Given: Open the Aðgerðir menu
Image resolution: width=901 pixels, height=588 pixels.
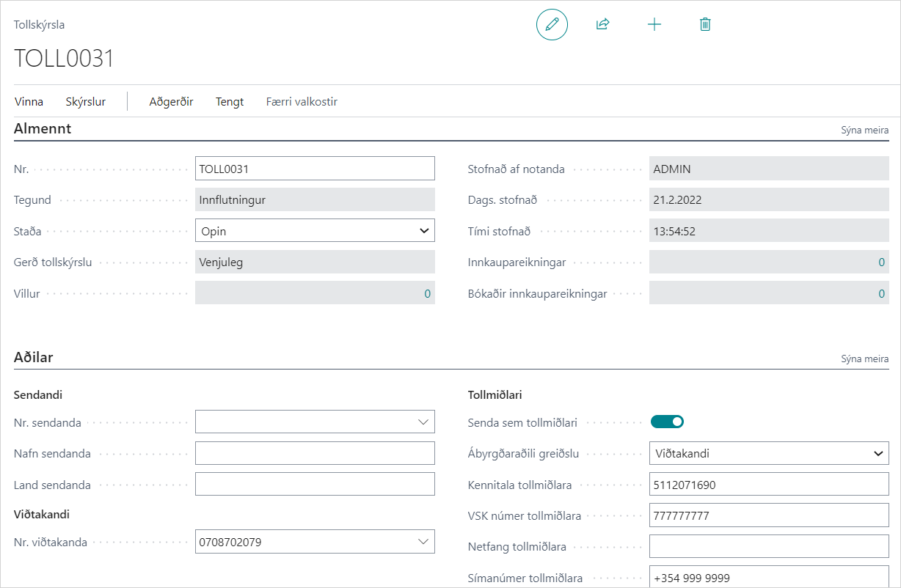Looking at the screenshot, I should pyautogui.click(x=171, y=102).
